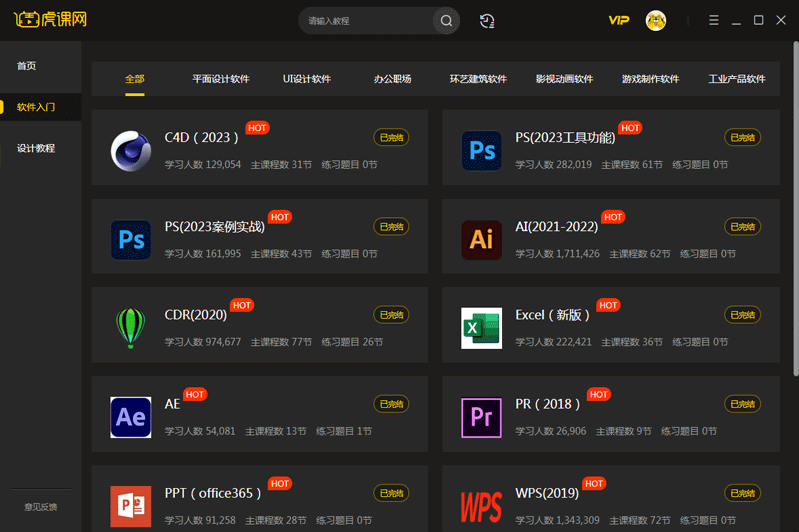Click the PS(2023案例实战) Photoshop icon
Screen dimensions: 799x532
[131, 240]
